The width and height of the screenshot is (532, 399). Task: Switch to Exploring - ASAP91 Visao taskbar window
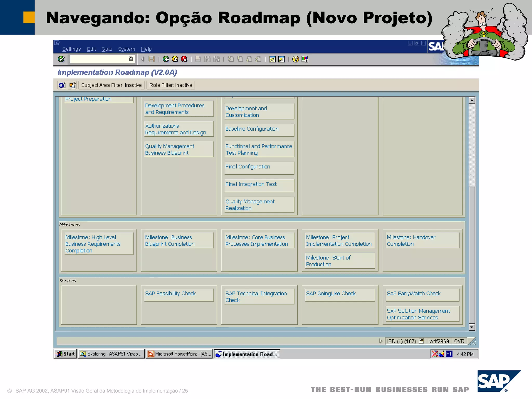pos(111,354)
